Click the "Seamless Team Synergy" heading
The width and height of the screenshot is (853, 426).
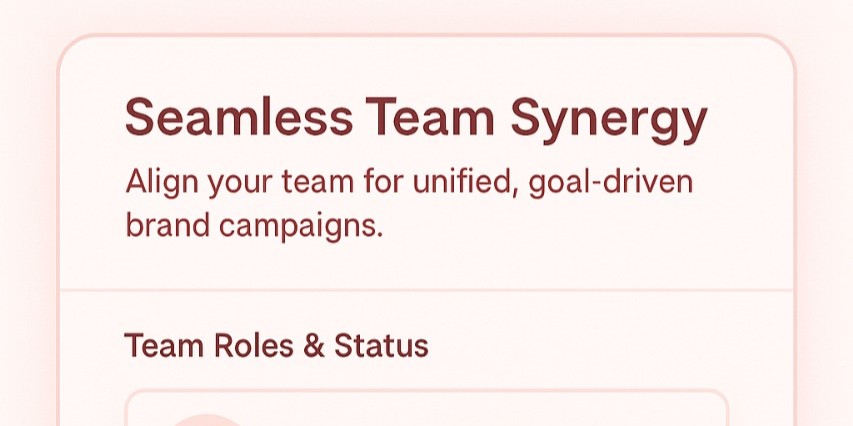pyautogui.click(x=415, y=119)
